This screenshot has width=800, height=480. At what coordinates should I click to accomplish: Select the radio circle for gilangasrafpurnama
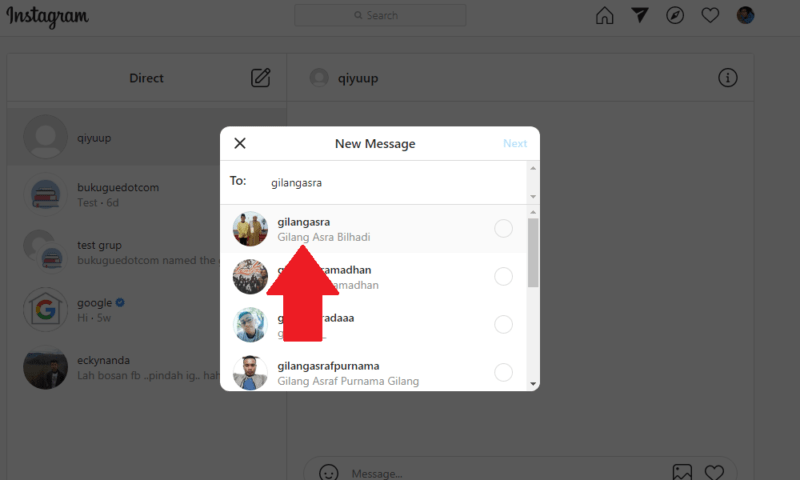[504, 372]
